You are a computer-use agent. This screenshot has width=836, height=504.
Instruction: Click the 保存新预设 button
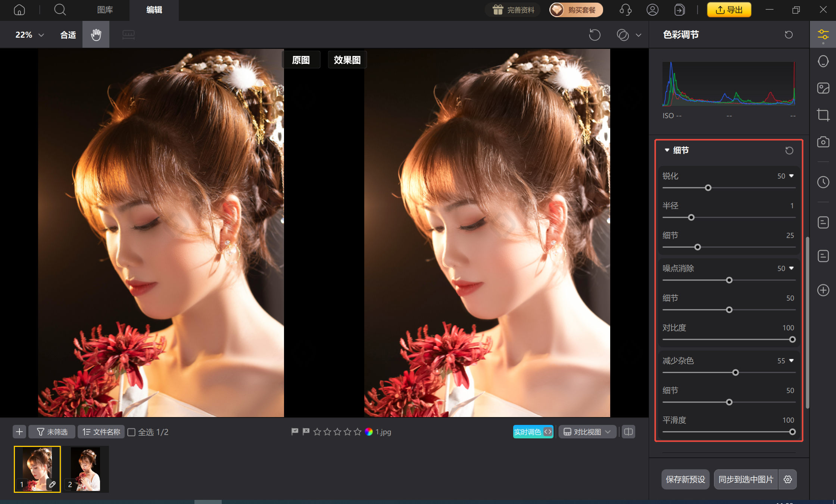tap(685, 479)
